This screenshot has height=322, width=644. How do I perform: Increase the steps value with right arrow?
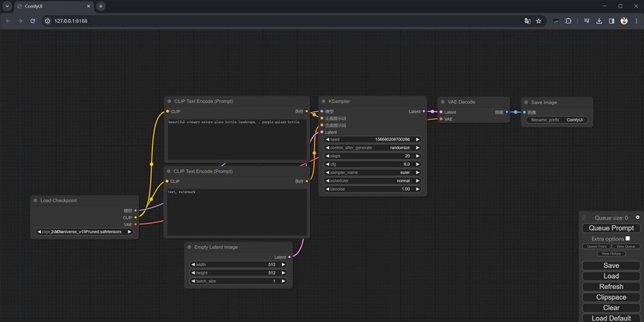coord(418,156)
